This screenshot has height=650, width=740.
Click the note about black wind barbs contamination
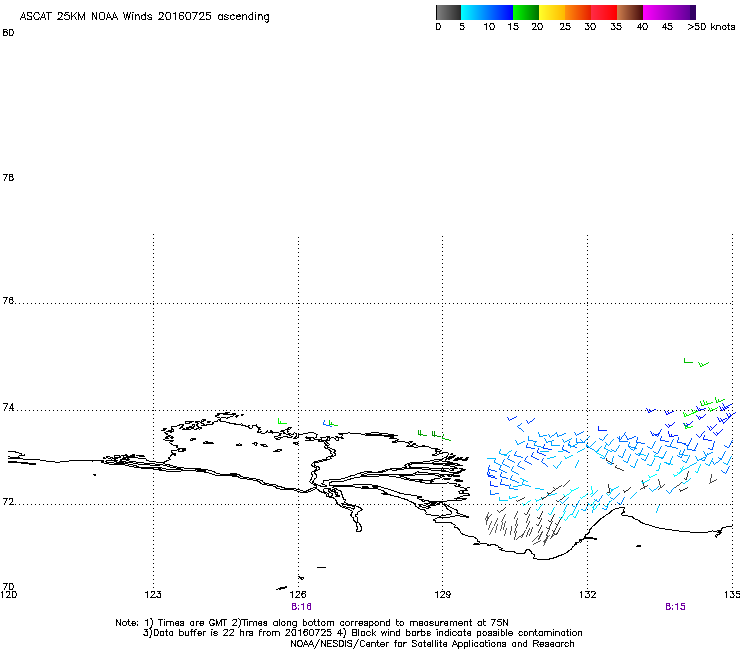coord(460,633)
